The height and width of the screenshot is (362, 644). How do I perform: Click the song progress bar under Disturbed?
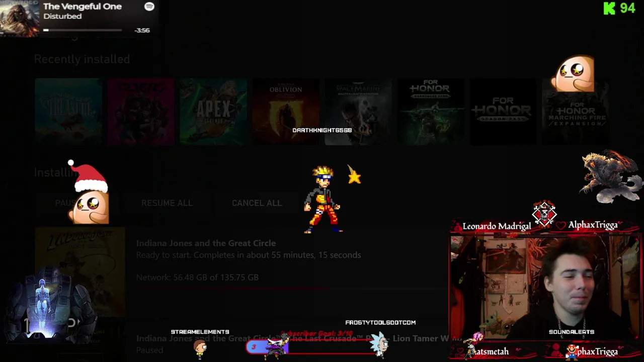pos(82,30)
